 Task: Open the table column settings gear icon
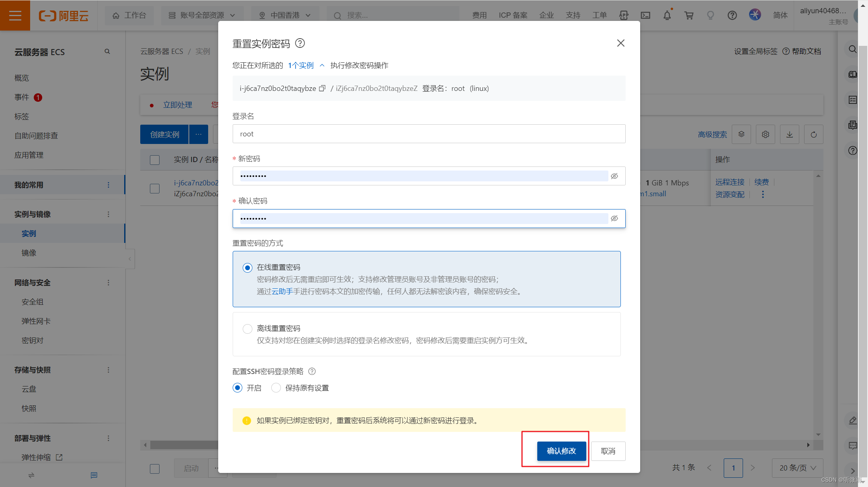[766, 134]
